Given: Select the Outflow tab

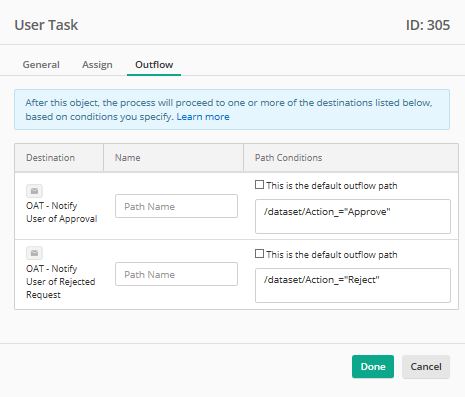Looking at the screenshot, I should point(154,65).
